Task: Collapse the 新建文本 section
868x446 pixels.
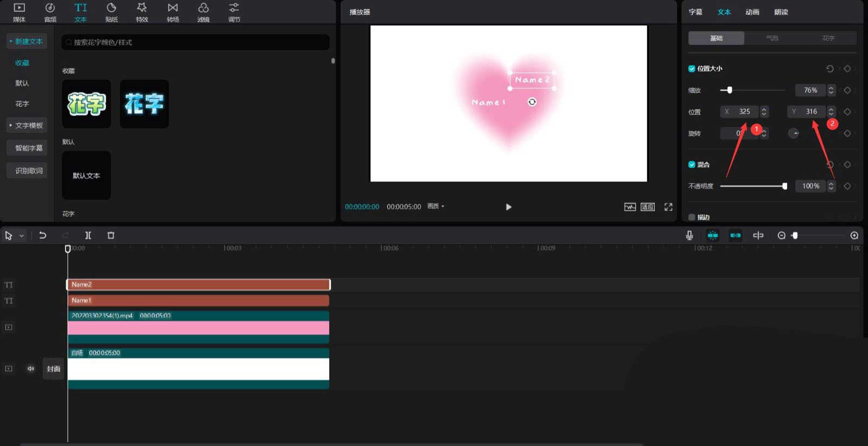Action: 27,42
